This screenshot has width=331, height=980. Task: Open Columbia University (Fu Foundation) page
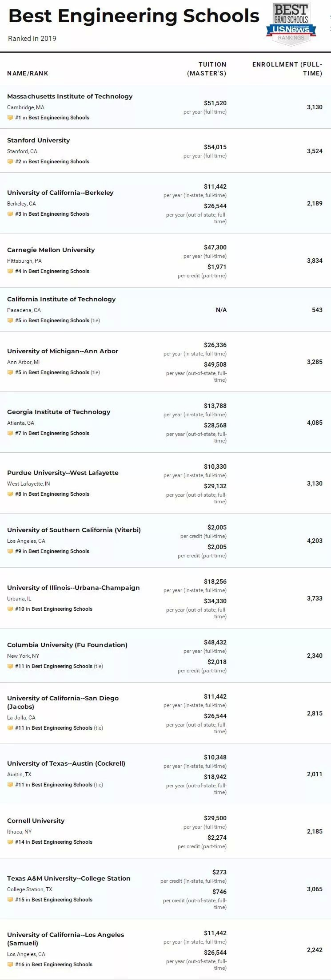point(67,645)
